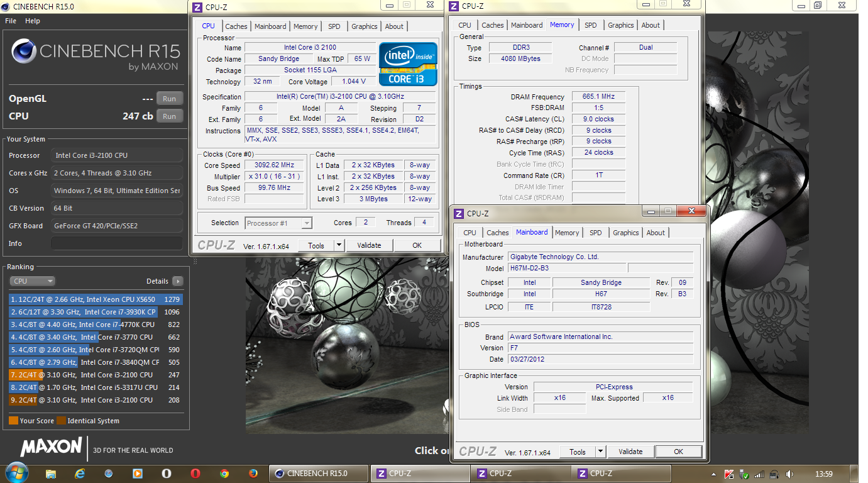The width and height of the screenshot is (868, 483).
Task: Open the Windows Start menu orb
Action: [x=17, y=473]
